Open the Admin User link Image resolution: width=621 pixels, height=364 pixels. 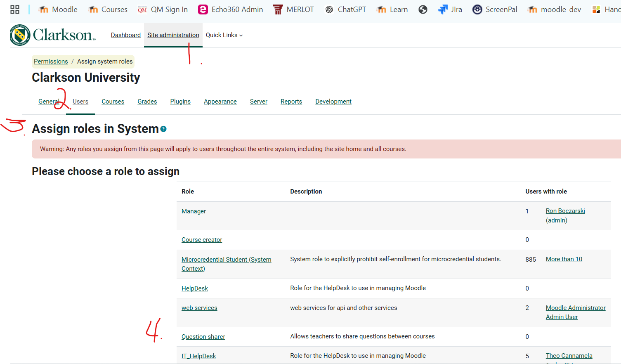[x=562, y=317]
